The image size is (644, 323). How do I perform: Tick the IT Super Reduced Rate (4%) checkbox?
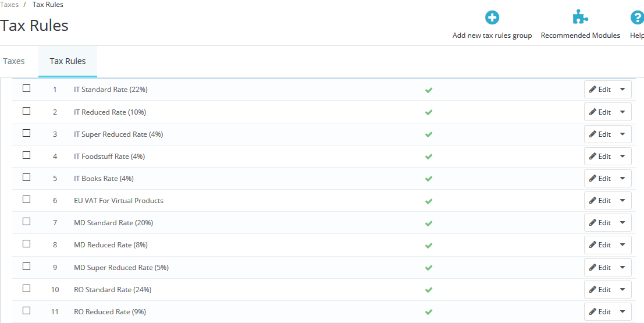coord(26,133)
